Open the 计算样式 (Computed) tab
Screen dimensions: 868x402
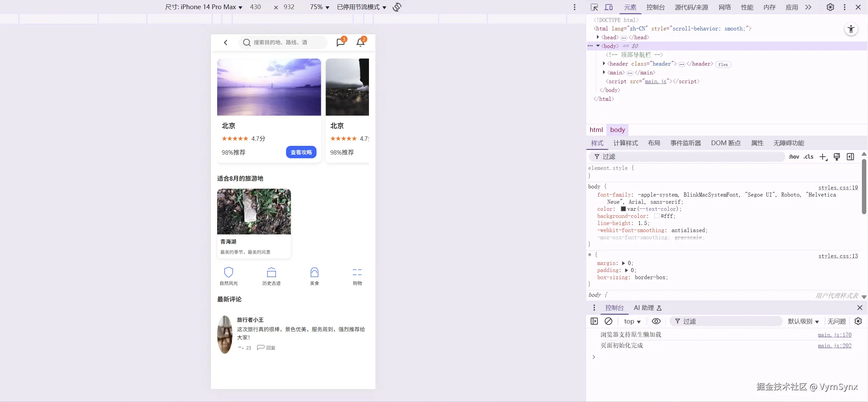click(x=625, y=143)
